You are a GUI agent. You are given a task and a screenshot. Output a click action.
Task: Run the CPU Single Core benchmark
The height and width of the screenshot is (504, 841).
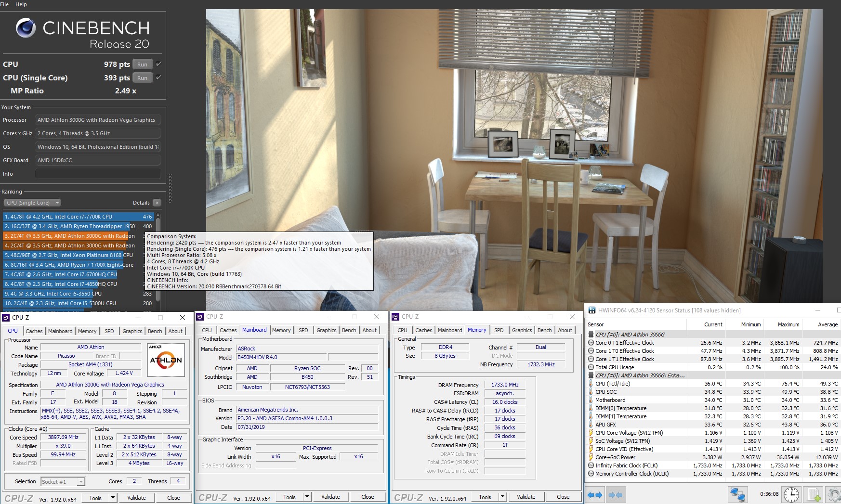click(142, 78)
